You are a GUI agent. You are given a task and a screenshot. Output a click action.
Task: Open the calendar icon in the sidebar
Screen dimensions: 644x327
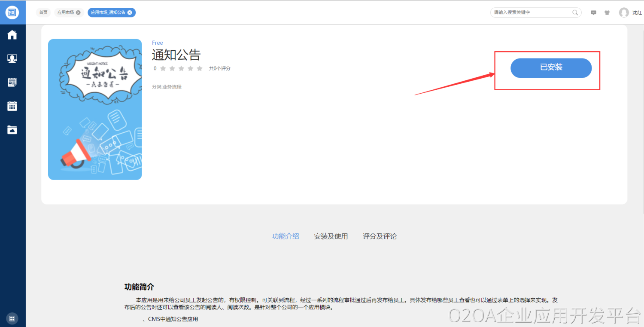tap(12, 106)
